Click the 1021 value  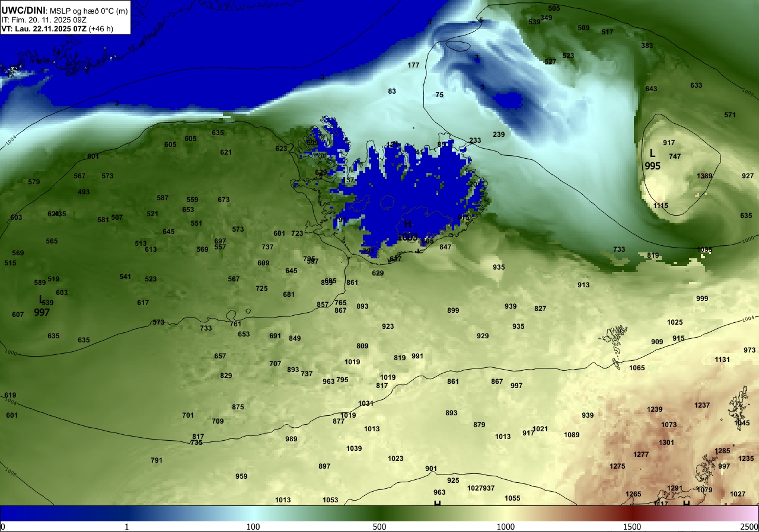(540, 429)
